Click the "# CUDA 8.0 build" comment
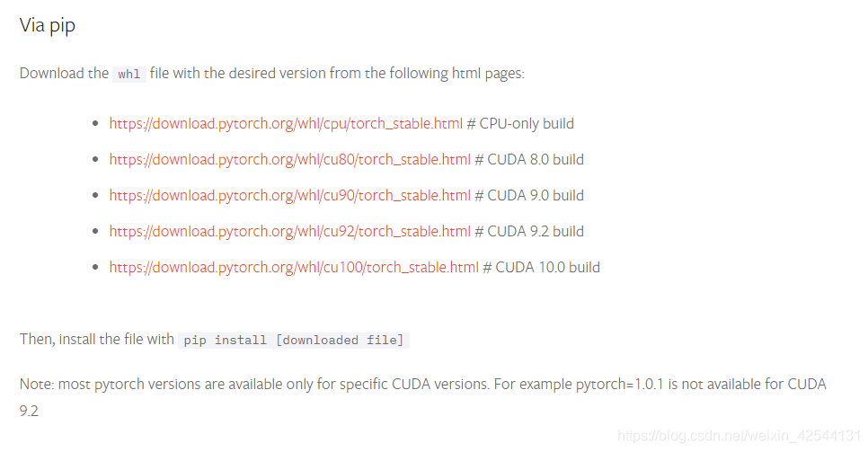The width and height of the screenshot is (868, 452). pyautogui.click(x=529, y=160)
